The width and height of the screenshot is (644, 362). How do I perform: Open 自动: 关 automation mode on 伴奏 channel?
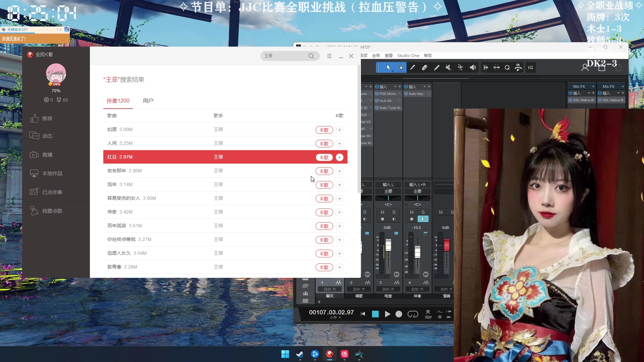click(417, 289)
